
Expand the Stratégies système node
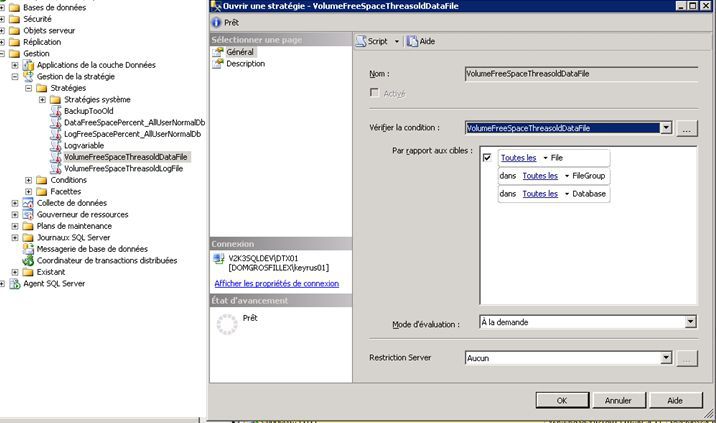tap(42, 100)
